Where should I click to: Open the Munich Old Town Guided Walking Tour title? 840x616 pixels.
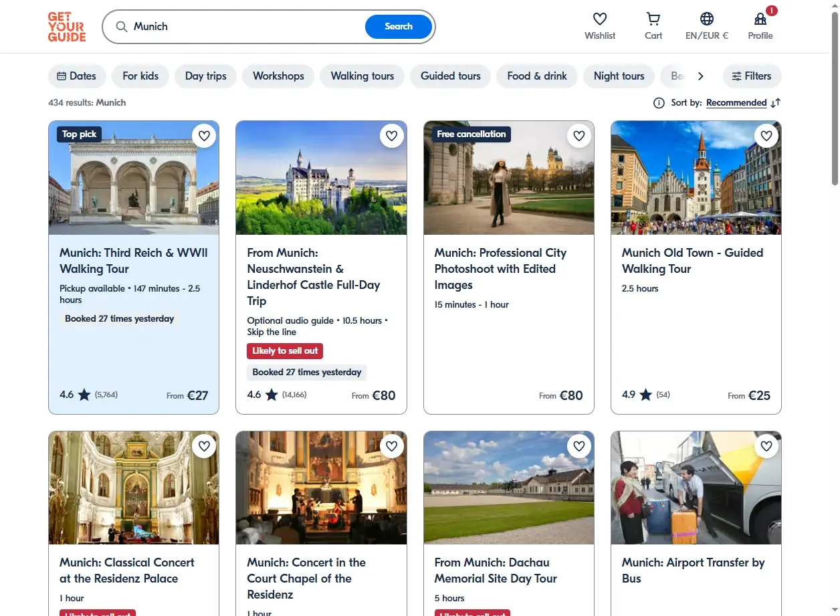pyautogui.click(x=692, y=261)
